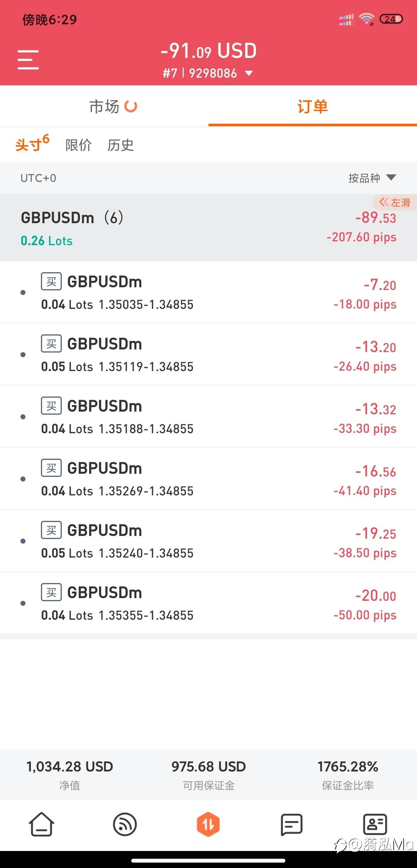417x868 pixels.
Task: Switch to the 订单 tab
Action: 313,107
